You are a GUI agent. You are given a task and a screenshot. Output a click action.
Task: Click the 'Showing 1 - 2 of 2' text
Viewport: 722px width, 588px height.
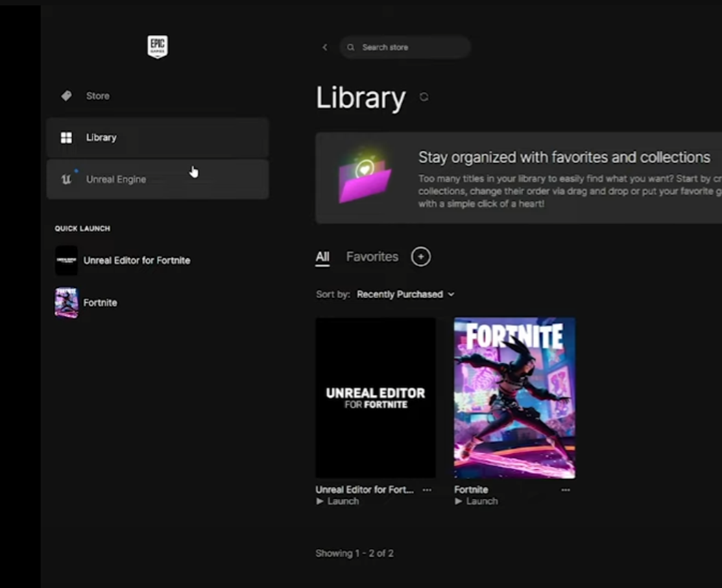click(x=354, y=554)
